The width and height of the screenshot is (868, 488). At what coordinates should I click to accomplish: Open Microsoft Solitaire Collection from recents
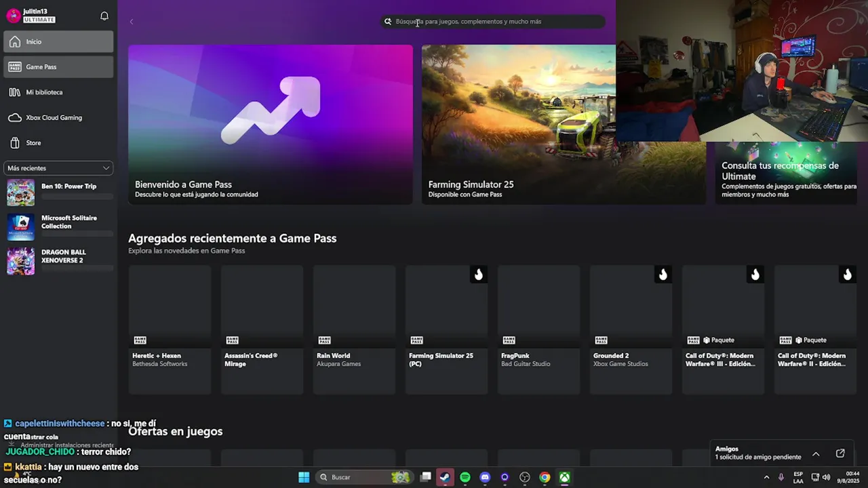coord(59,227)
